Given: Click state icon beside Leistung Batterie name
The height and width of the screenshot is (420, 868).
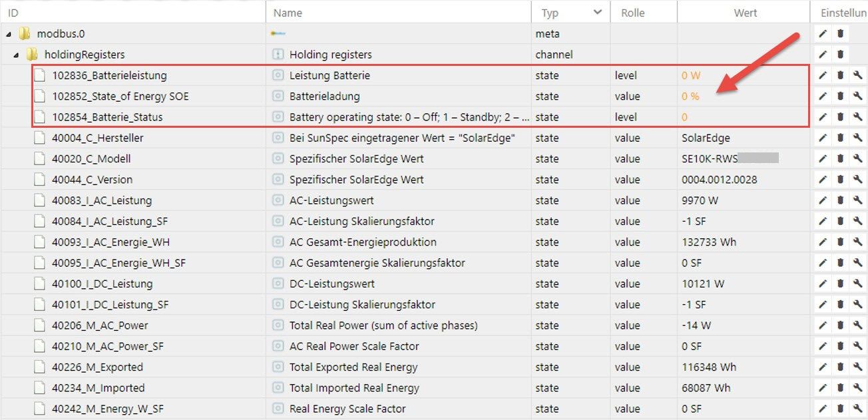Looking at the screenshot, I should (x=278, y=75).
